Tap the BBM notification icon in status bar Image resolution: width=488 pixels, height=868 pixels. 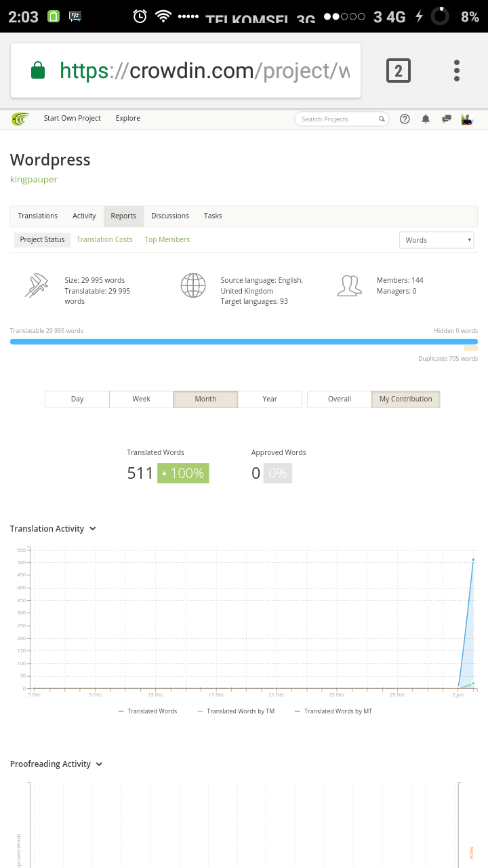pyautogui.click(x=75, y=16)
